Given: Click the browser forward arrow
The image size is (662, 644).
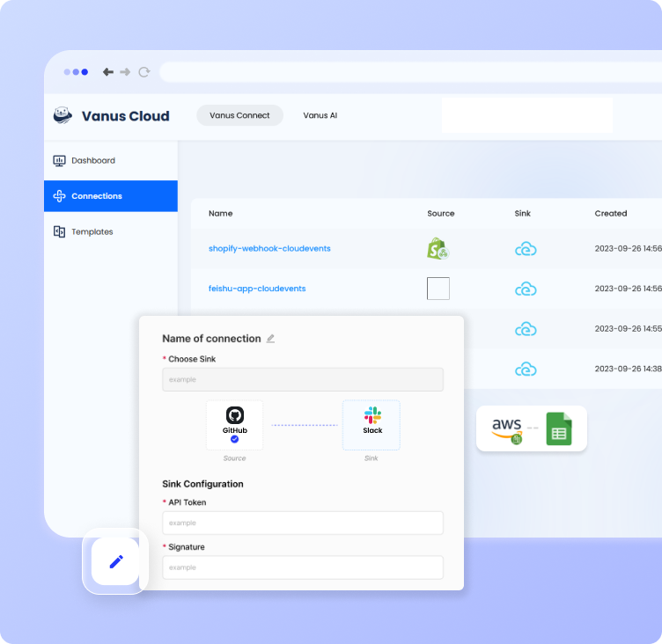Looking at the screenshot, I should point(125,72).
